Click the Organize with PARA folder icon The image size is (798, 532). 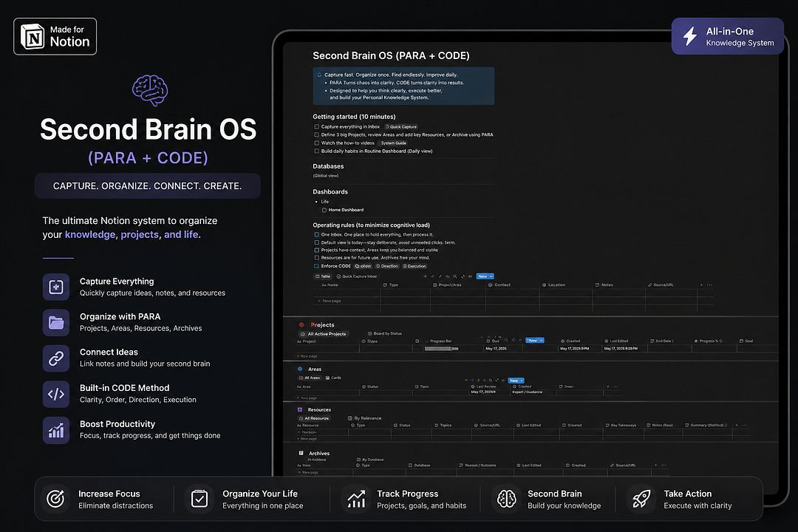tap(56, 322)
